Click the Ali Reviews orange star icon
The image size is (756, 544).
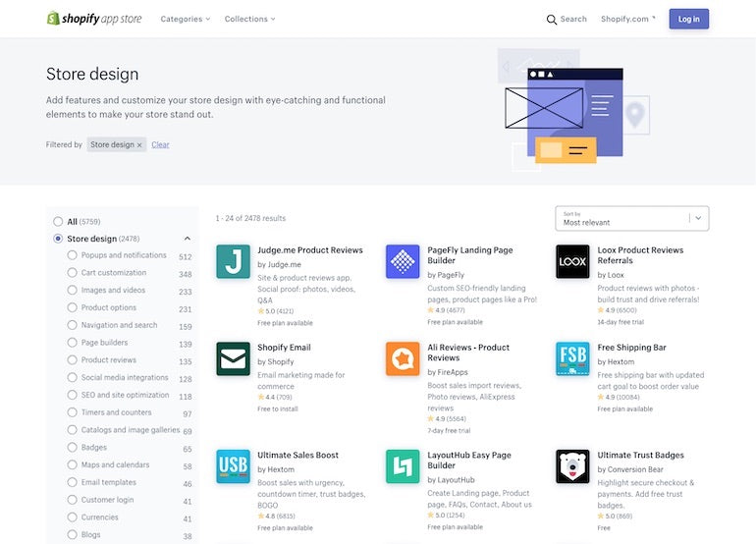click(x=403, y=359)
